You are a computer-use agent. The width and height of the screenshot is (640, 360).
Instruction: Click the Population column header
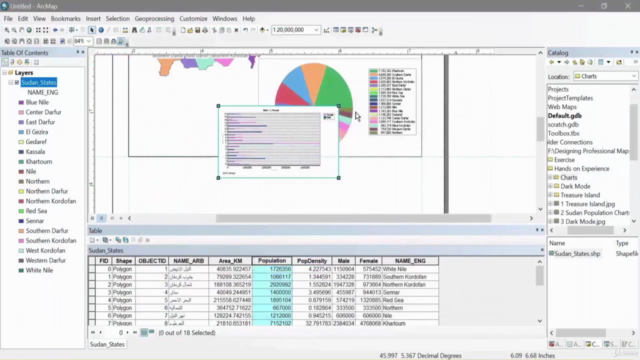(x=272, y=261)
